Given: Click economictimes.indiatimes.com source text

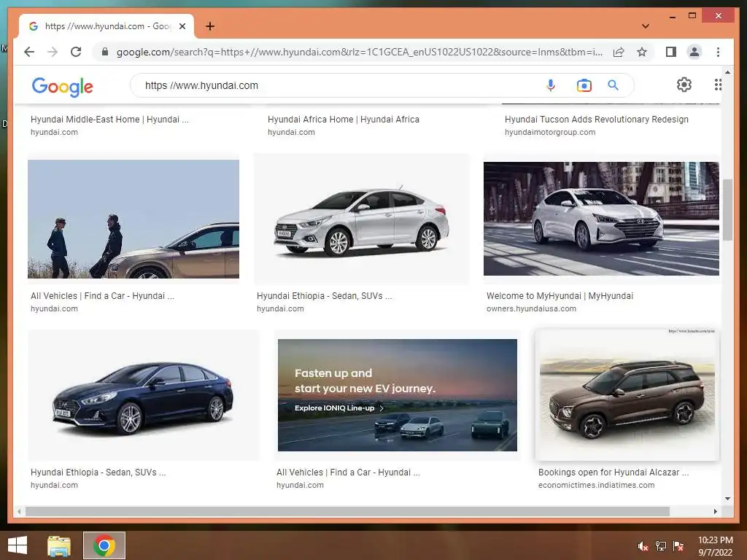Looking at the screenshot, I should tap(597, 485).
